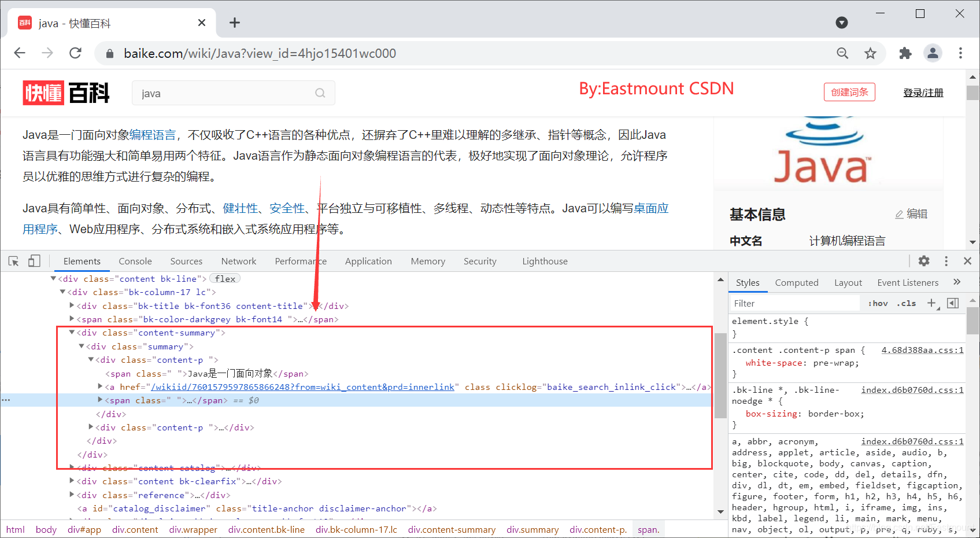Collapse the div bk-column-17 lc node
The image size is (980, 538).
[62, 292]
